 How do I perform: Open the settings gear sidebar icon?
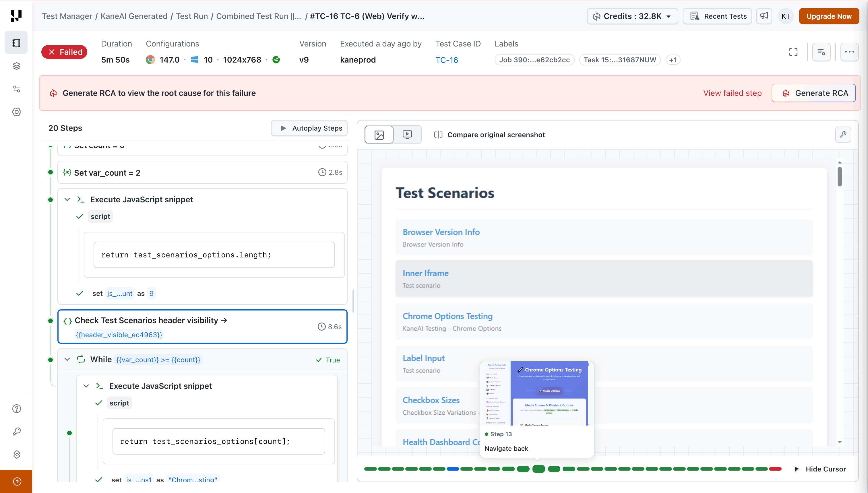[x=16, y=112]
